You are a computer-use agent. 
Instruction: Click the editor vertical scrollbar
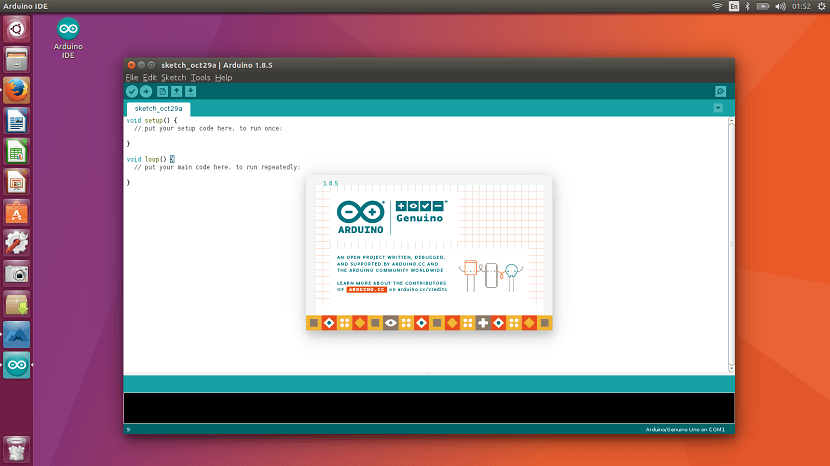(x=731, y=240)
